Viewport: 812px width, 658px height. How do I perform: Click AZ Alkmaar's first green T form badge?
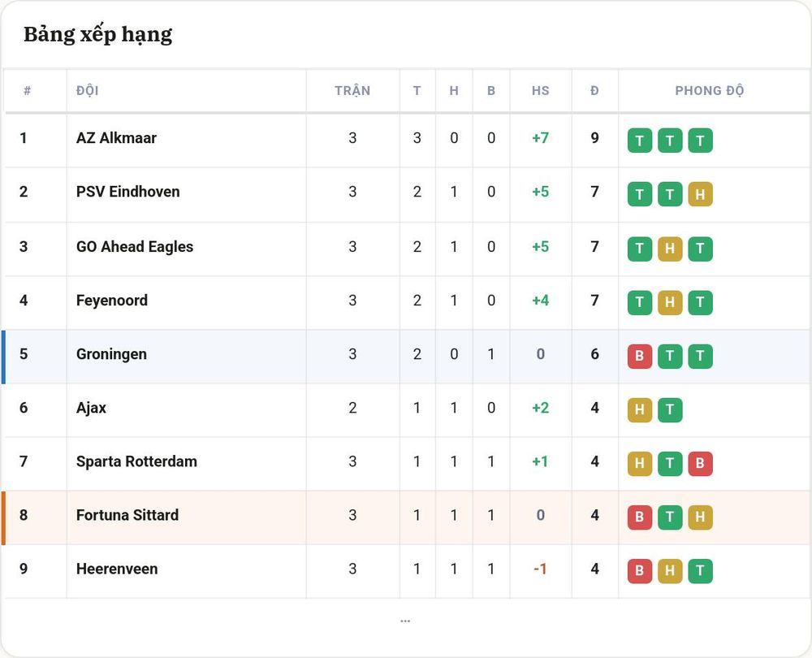point(640,141)
